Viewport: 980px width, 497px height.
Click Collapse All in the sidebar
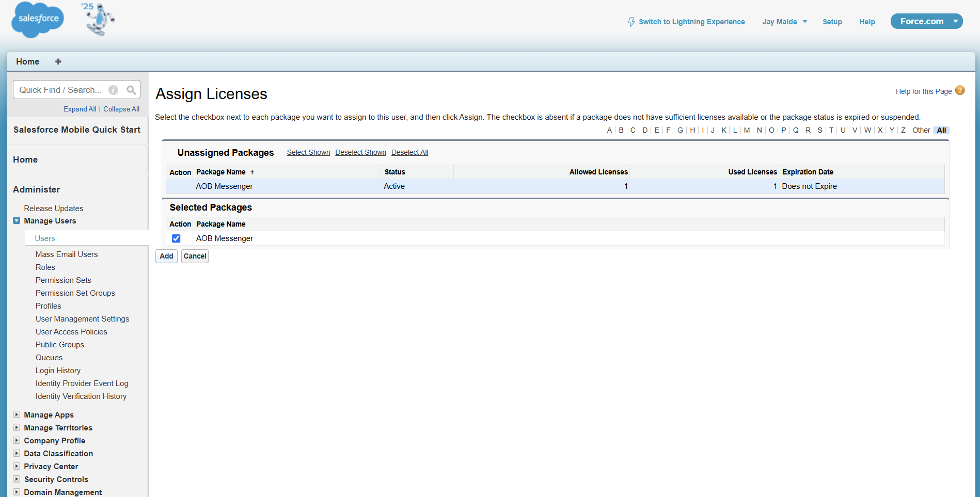click(x=121, y=109)
